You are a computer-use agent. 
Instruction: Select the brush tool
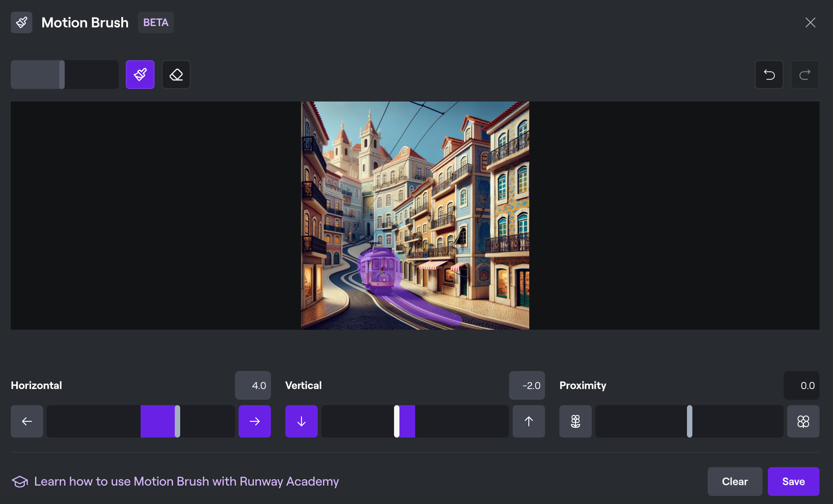[x=140, y=75]
